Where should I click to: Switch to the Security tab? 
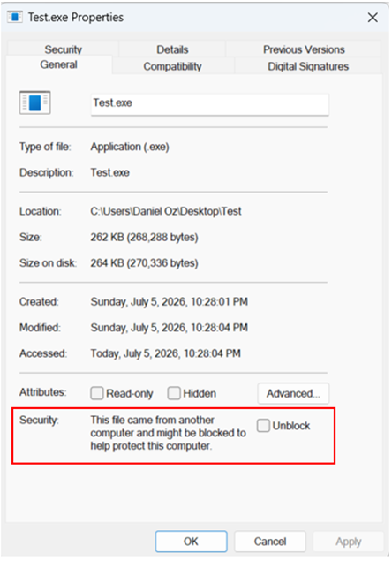click(x=63, y=49)
